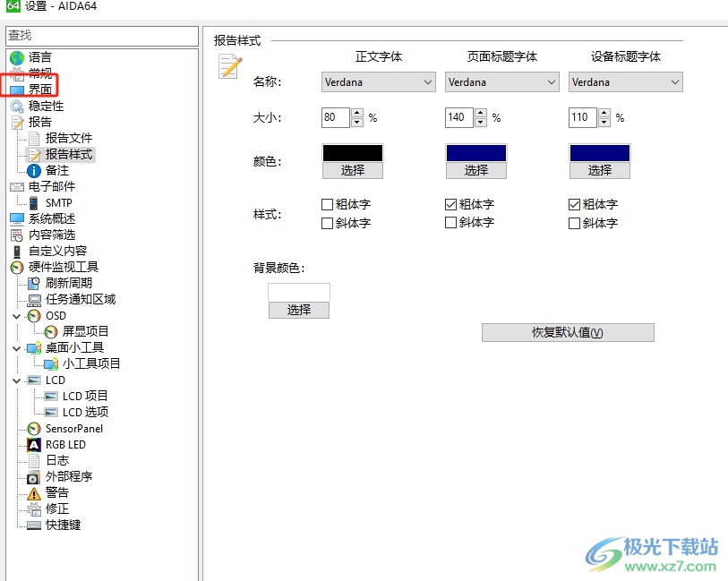The width and height of the screenshot is (728, 581).
Task: Click the black 正文字体 color swatch
Action: pos(353,153)
